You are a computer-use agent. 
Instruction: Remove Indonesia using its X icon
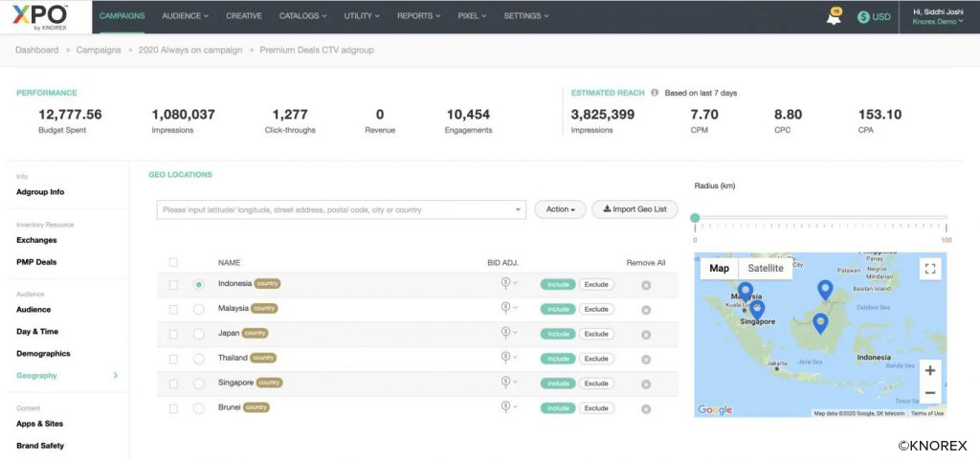click(x=646, y=284)
